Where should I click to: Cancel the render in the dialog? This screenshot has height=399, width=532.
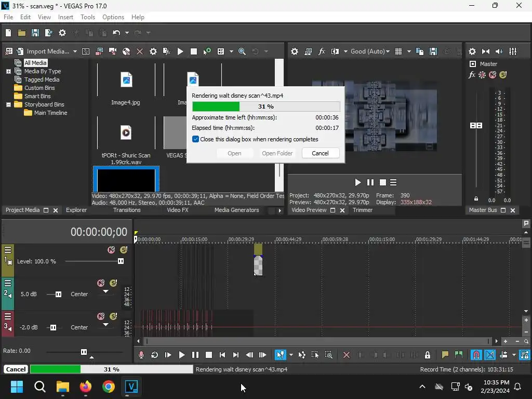tap(320, 153)
